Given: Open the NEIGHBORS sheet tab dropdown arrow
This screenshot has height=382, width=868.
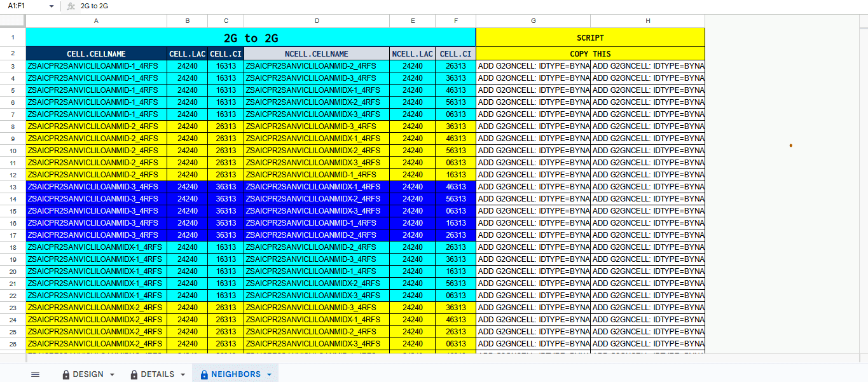Looking at the screenshot, I should click(269, 374).
